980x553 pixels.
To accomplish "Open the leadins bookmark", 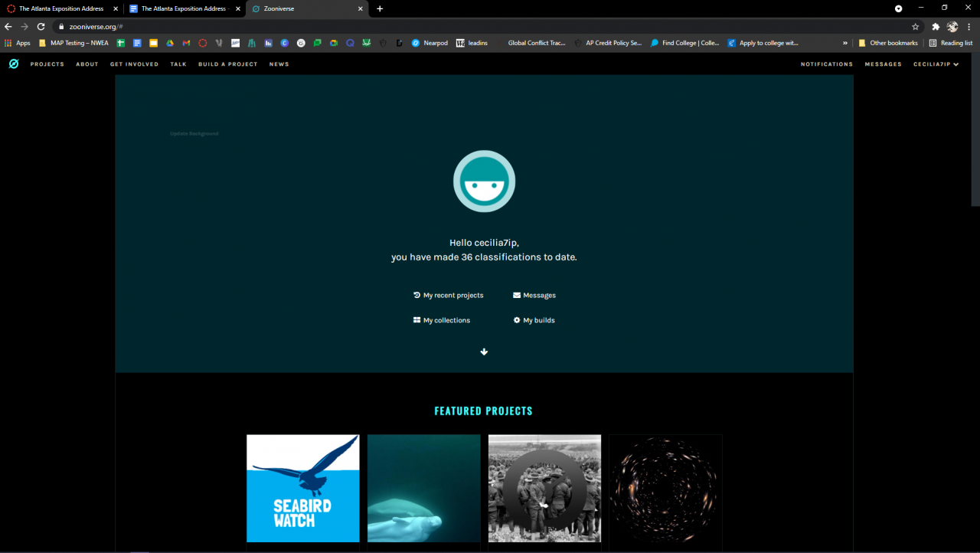I will [472, 43].
